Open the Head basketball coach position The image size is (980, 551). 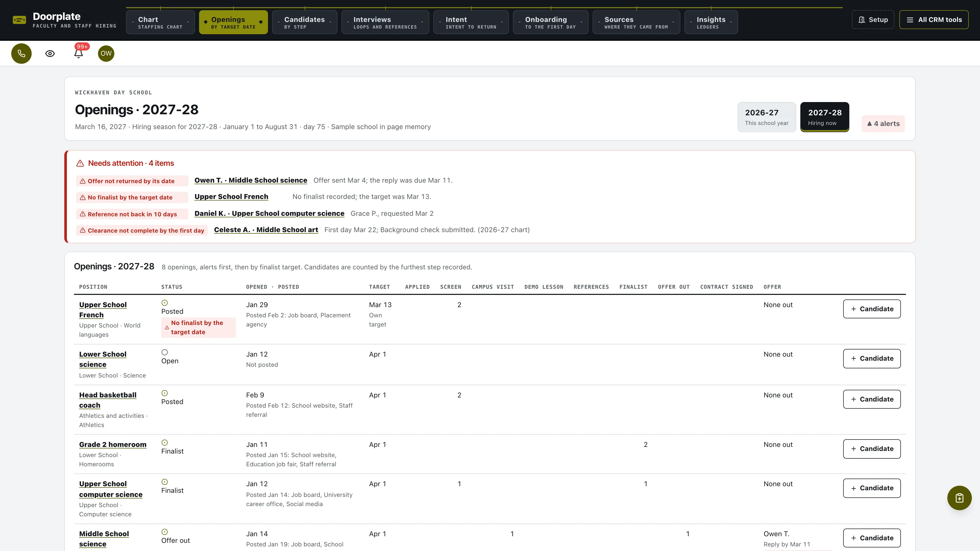(x=108, y=400)
